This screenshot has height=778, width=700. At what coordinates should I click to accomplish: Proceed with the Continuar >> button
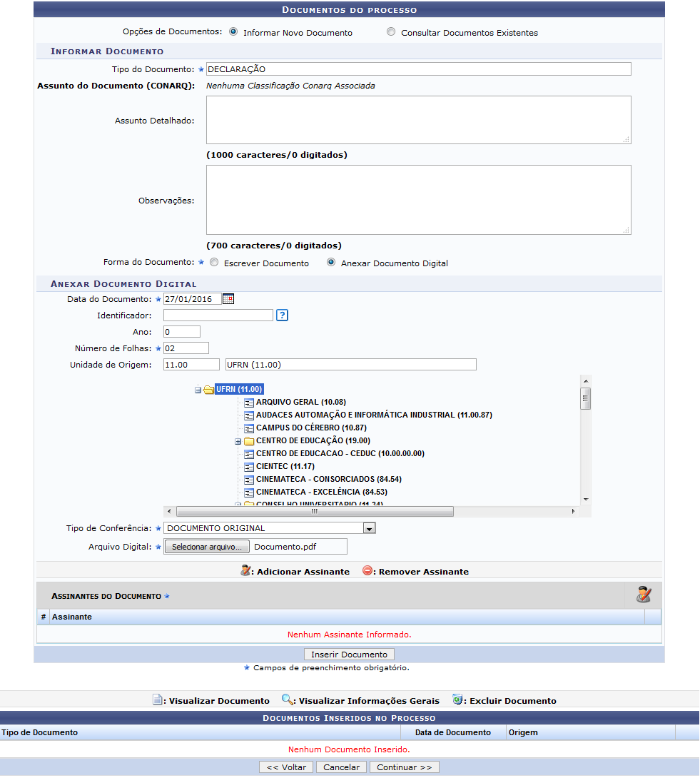(x=405, y=767)
